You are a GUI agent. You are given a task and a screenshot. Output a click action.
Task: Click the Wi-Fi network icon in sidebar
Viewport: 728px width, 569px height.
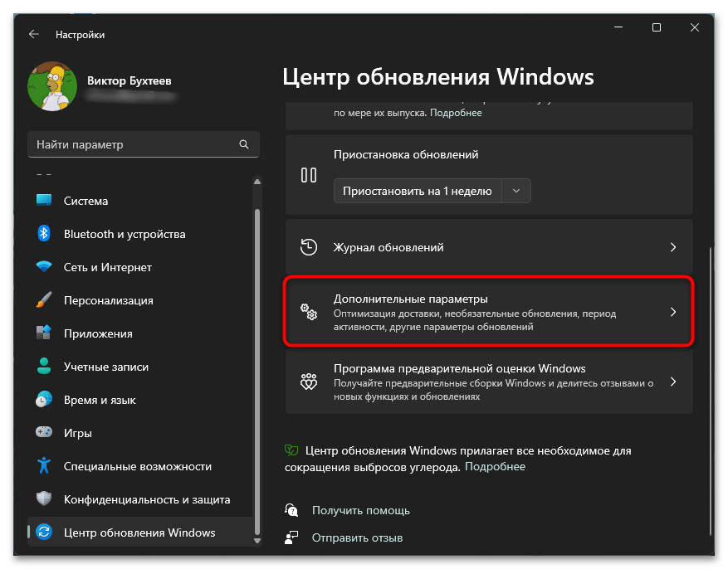tap(44, 266)
